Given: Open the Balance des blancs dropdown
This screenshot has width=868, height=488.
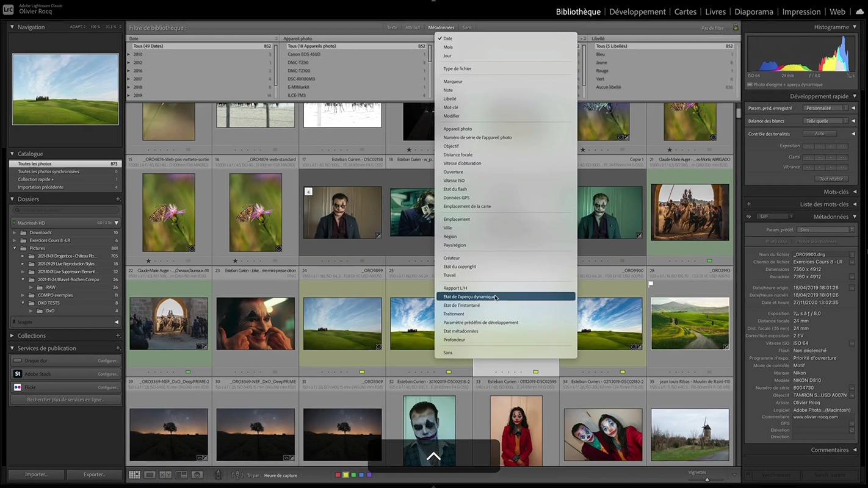Looking at the screenshot, I should pos(825,121).
